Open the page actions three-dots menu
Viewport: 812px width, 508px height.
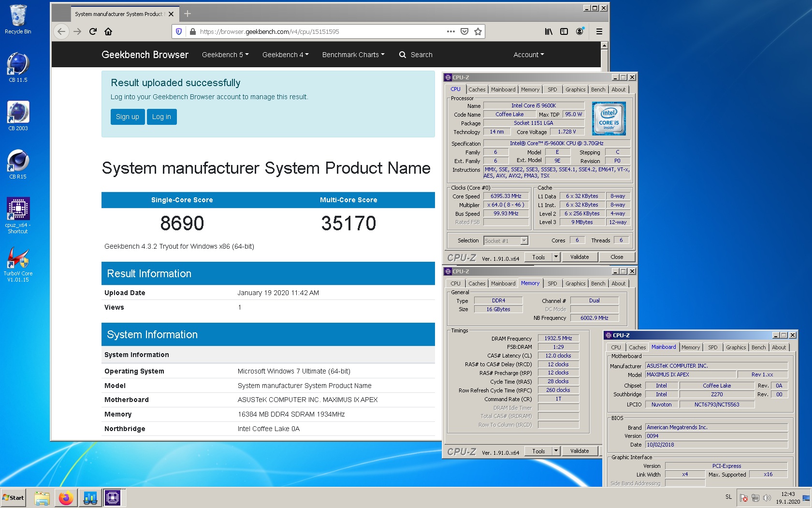pyautogui.click(x=451, y=31)
